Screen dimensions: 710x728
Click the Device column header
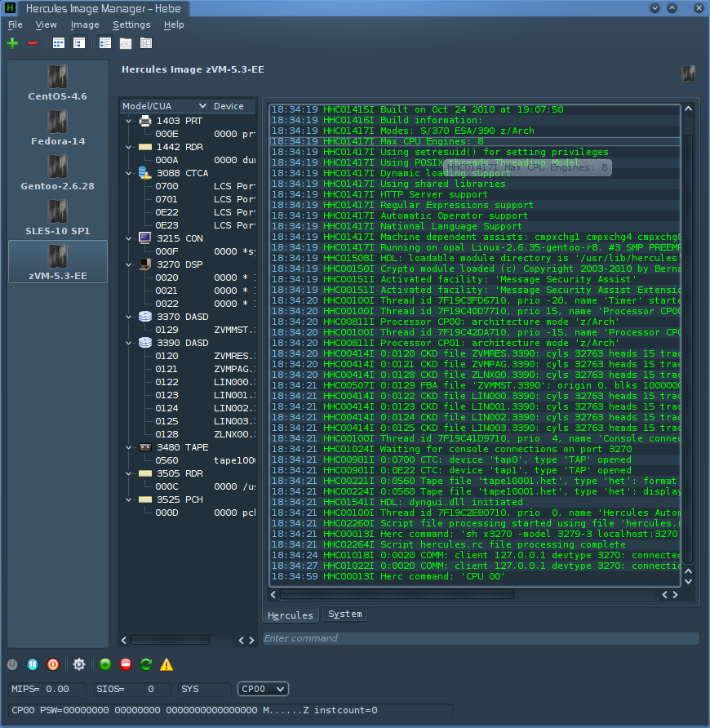point(233,106)
